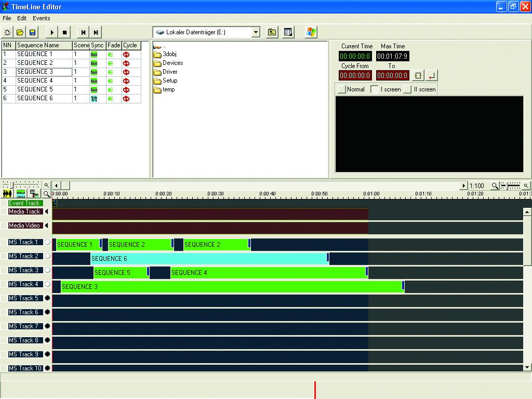This screenshot has height=399, width=532.
Task: Click the parent directory '..' entry
Action: pos(159,46)
